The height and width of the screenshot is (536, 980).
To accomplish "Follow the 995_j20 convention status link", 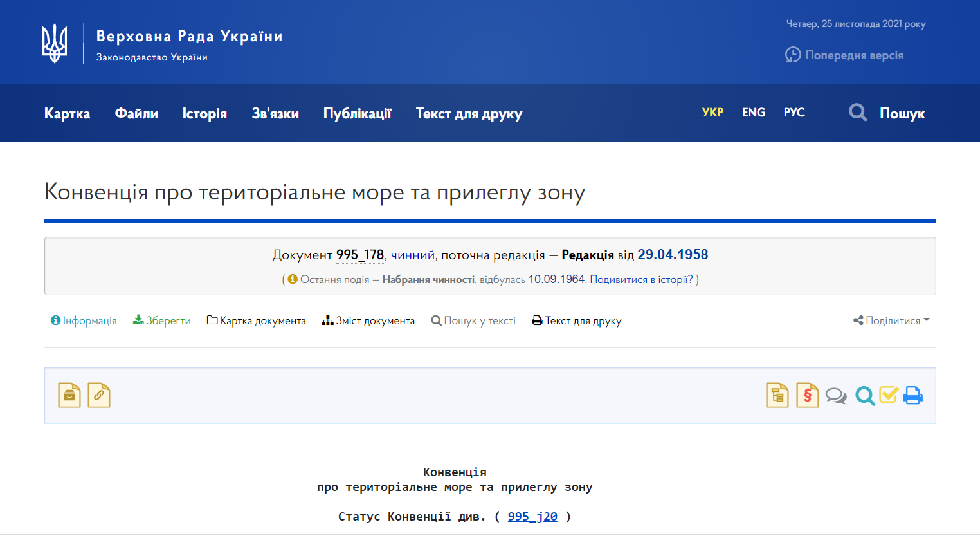I will 532,517.
